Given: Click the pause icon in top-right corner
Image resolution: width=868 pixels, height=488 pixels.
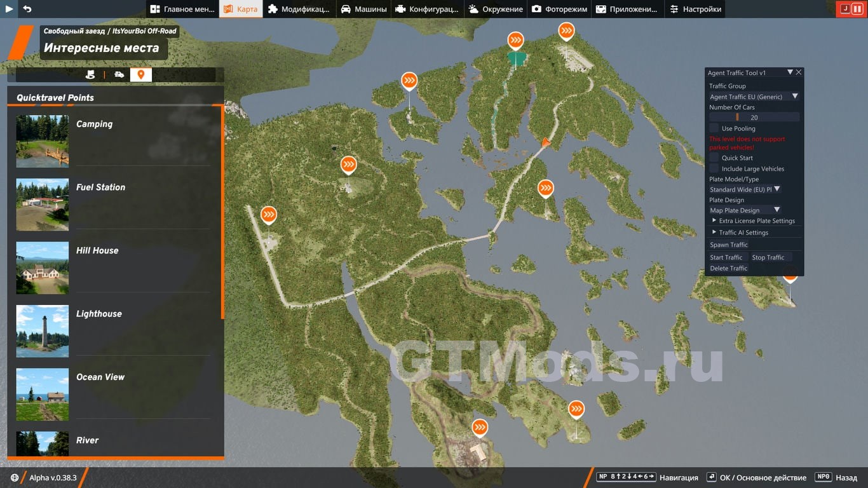Looking at the screenshot, I should [x=857, y=9].
